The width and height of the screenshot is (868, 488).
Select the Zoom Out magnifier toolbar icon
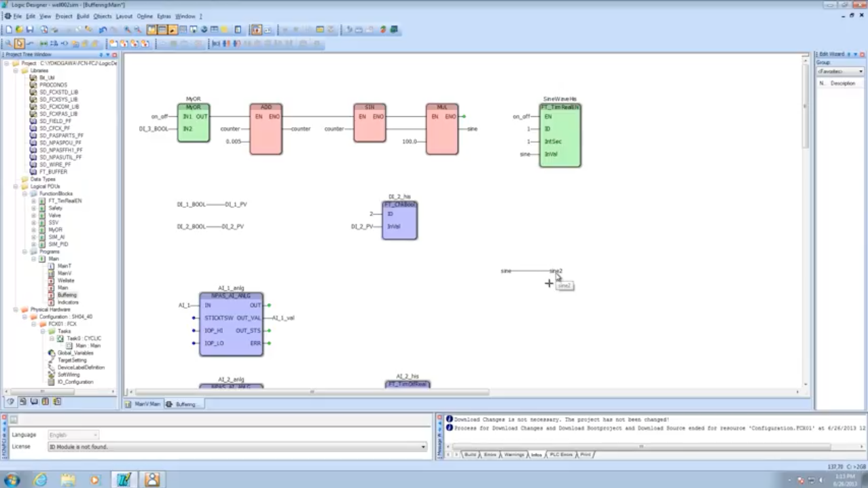coord(137,29)
